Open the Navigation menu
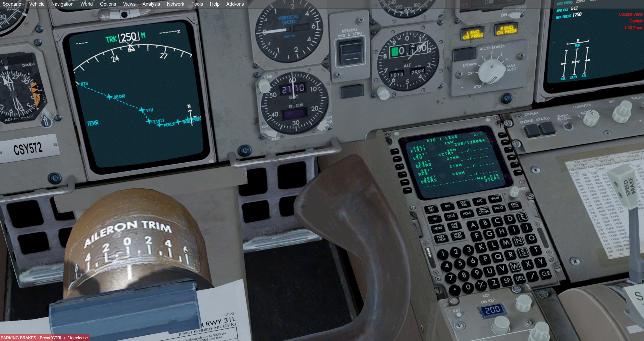 [62, 4]
